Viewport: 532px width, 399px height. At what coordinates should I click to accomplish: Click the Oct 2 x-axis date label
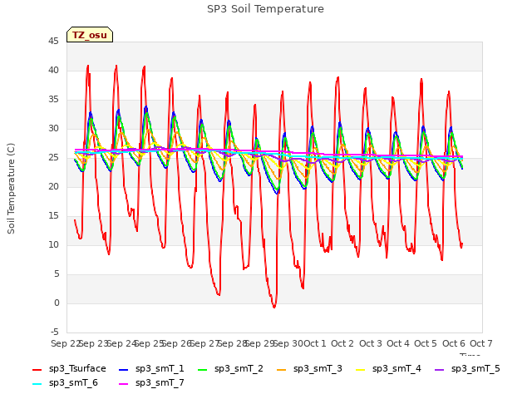(342, 343)
